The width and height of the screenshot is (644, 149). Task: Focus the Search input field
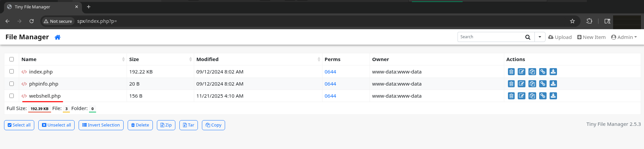coord(490,37)
